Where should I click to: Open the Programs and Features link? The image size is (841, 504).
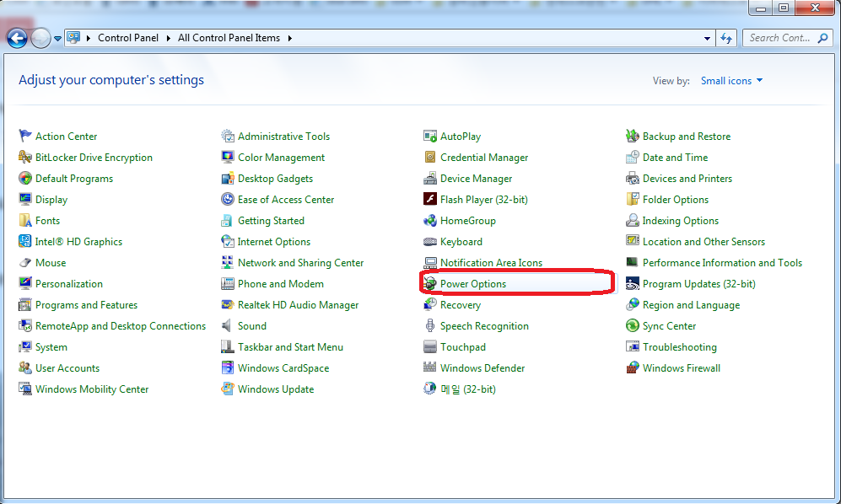coord(86,305)
